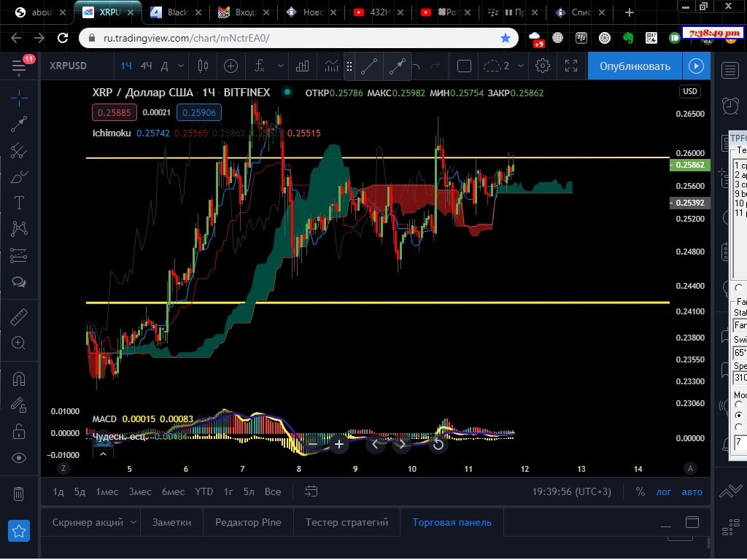
Task: Reload the browser page
Action: [63, 38]
